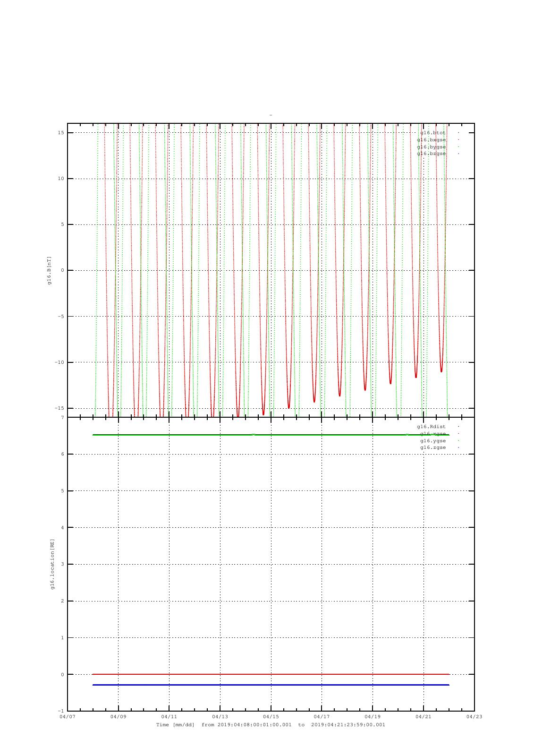Select the g16.ygse legend entry
Screen dimensions: 534x756
[433, 440]
